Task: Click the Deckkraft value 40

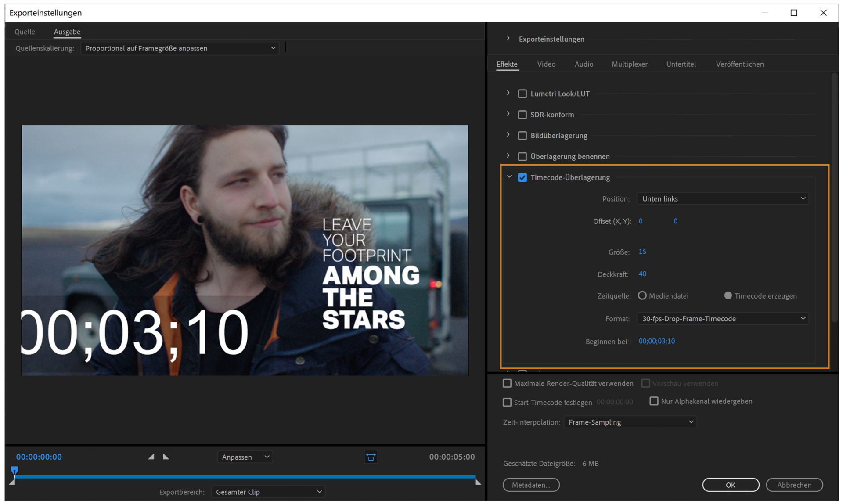Action: point(642,274)
